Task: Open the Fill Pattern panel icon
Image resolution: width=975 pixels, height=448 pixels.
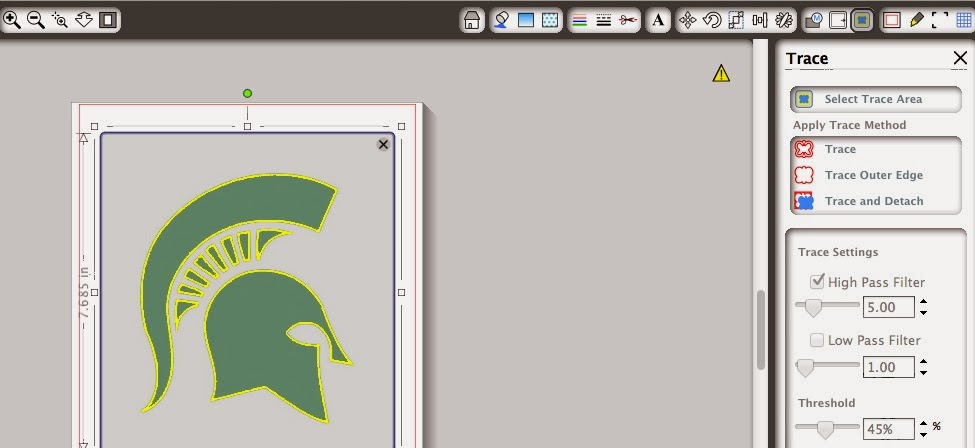Action: click(x=550, y=20)
